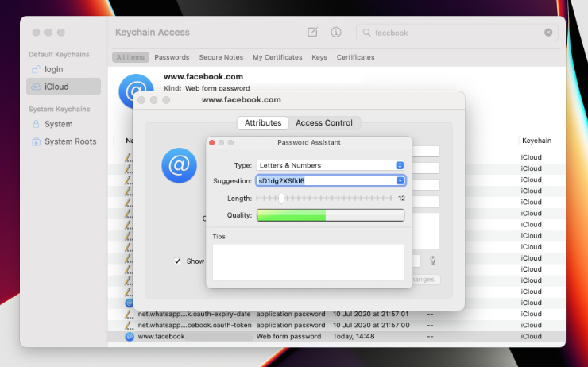Select the www.facebook web form password row
The height and width of the screenshot is (367, 588).
tap(336, 337)
